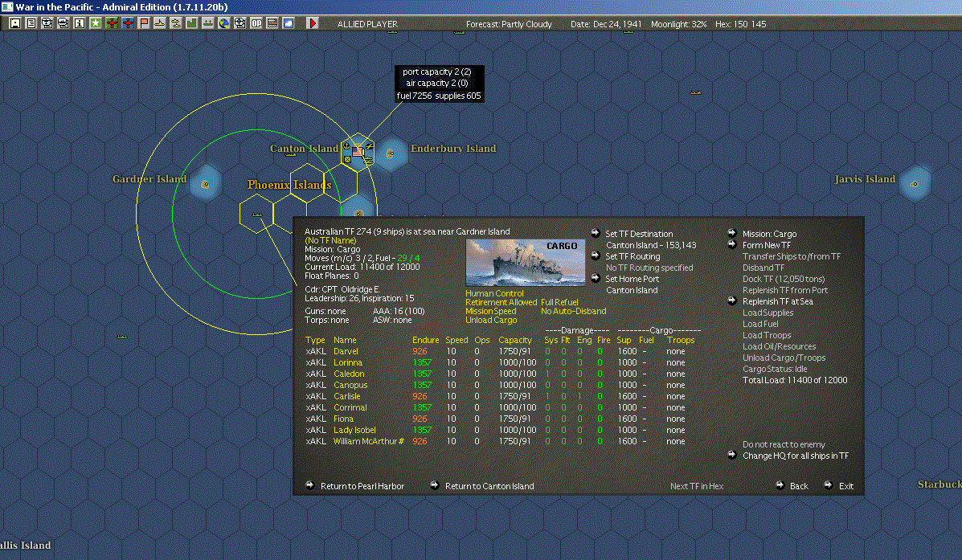Click the single yellow ship silhouette icon
The height and width of the screenshot is (560, 962).
point(159,23)
